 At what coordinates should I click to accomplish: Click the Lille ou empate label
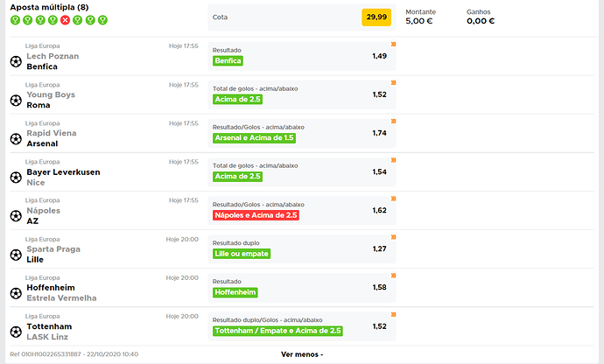[x=242, y=254]
